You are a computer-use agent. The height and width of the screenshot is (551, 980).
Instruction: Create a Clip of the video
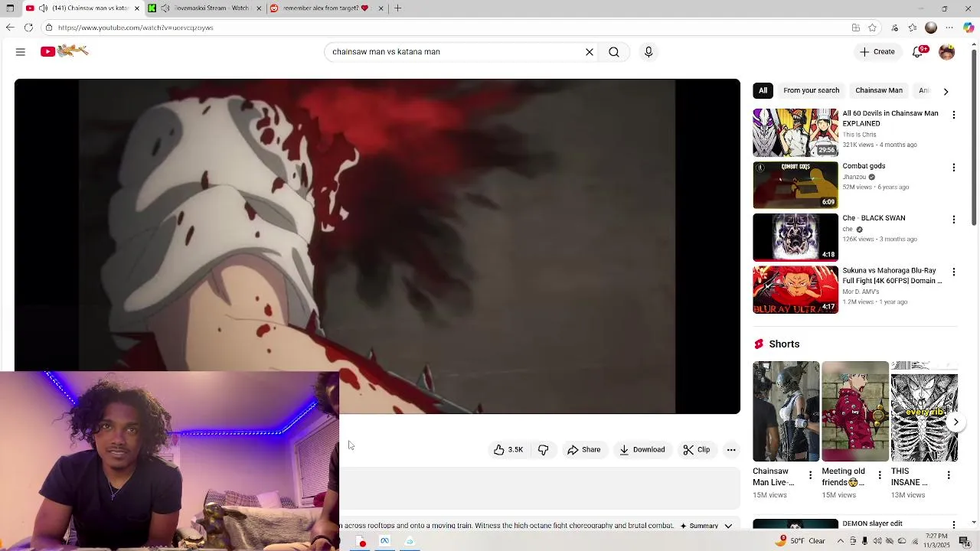click(x=697, y=450)
